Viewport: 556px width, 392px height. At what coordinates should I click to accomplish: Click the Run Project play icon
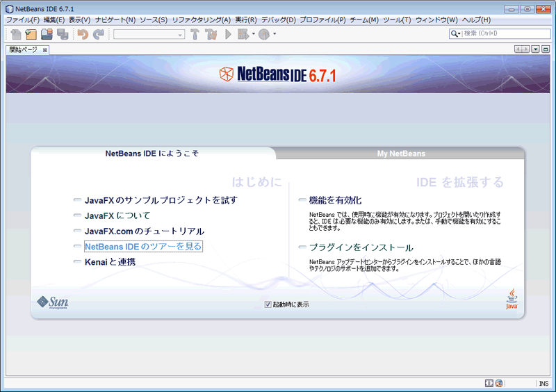point(228,35)
